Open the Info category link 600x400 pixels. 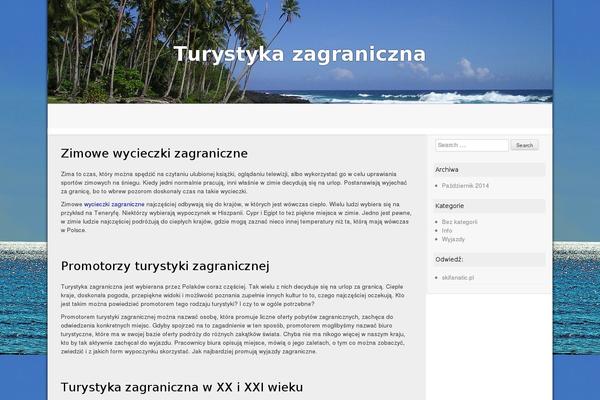click(x=447, y=230)
